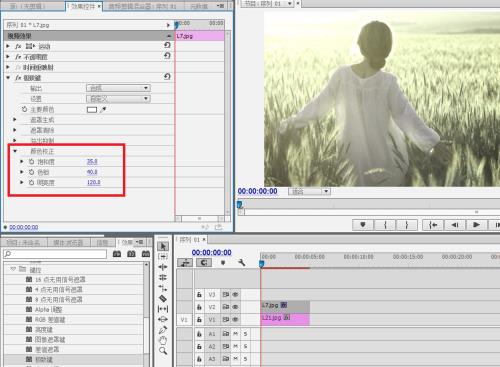
Task: Toggle the V3 track eye visibility
Action: pos(235,295)
